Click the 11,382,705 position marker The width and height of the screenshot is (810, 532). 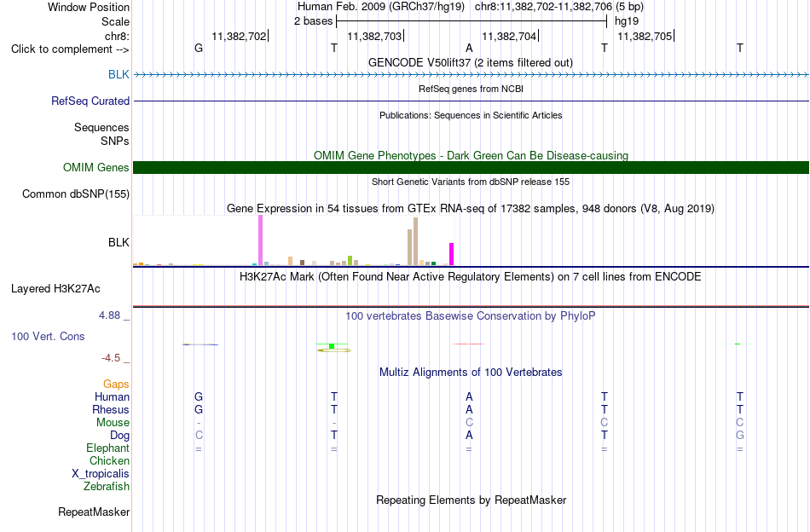coord(645,36)
